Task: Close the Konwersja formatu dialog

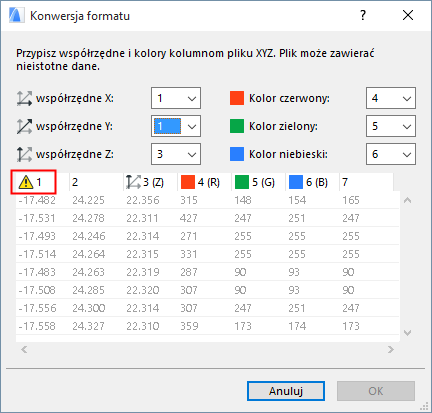Action: (x=408, y=15)
